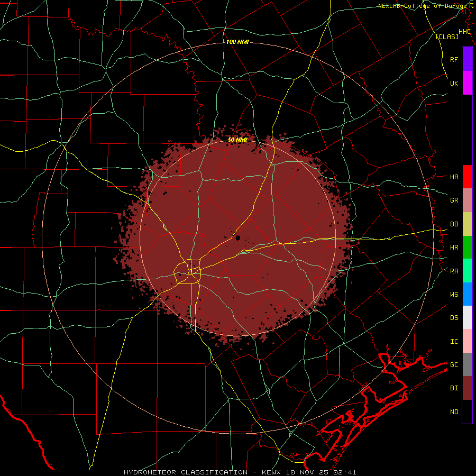The image size is (476, 476).
Task: Click the IC legend label
Action: coord(454,342)
